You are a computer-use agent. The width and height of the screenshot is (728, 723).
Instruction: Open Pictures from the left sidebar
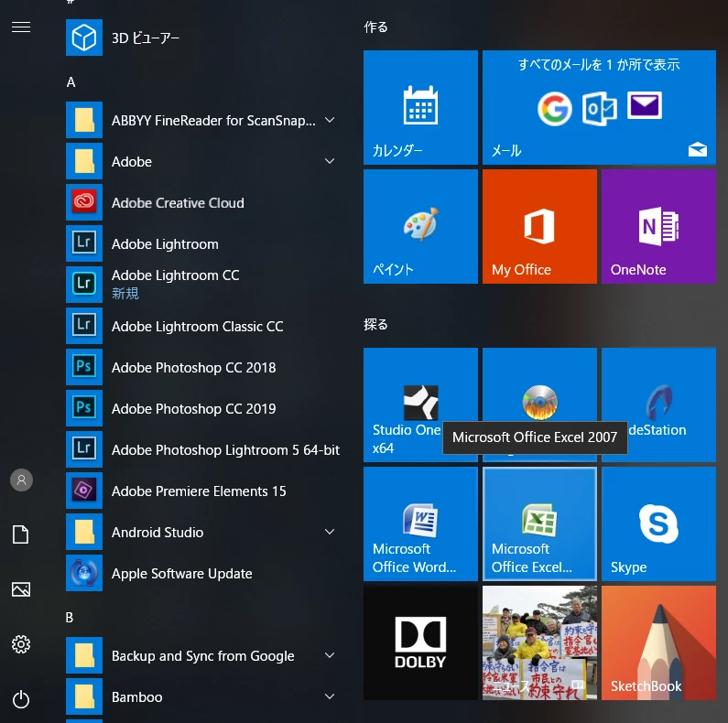(x=21, y=589)
